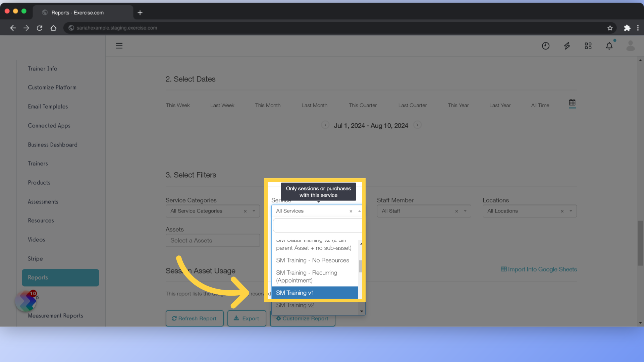Select This Quarter date range

tap(363, 105)
